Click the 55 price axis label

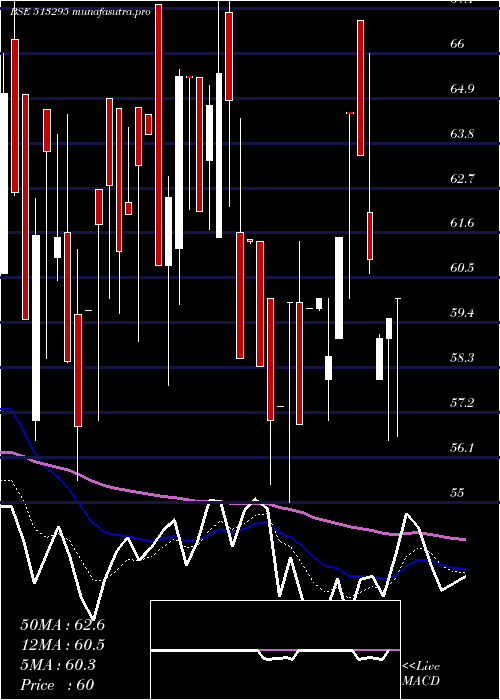coord(458,492)
